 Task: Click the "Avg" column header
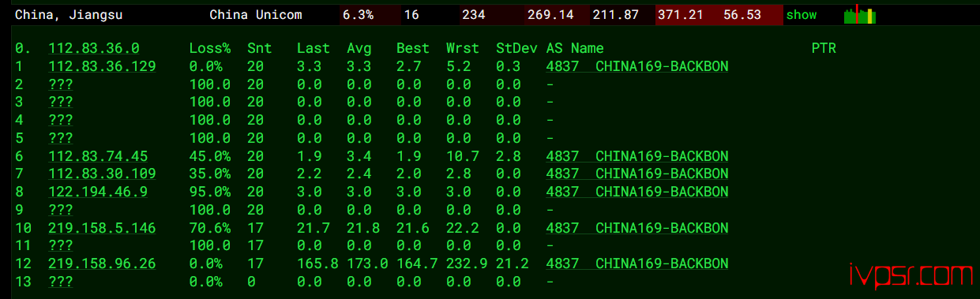coord(359,49)
